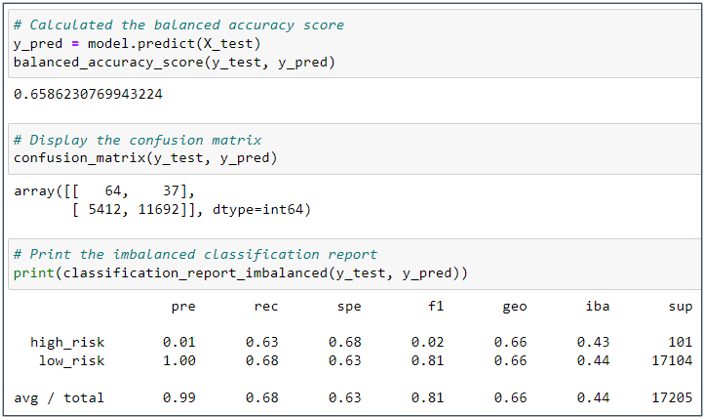This screenshot has height=419, width=704.
Task: Click the high_risk iba value 0.43
Action: pyautogui.click(x=593, y=342)
